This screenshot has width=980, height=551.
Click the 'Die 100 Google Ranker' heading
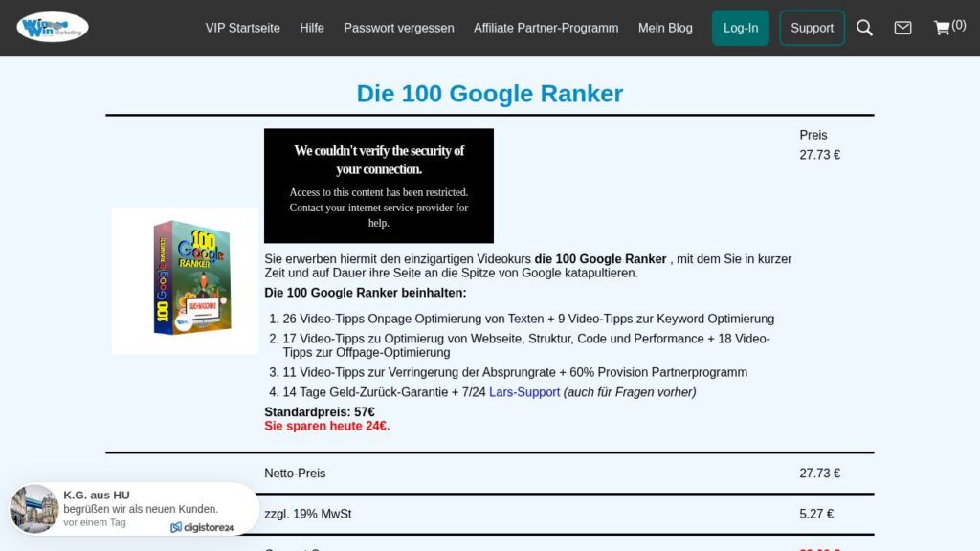point(489,94)
